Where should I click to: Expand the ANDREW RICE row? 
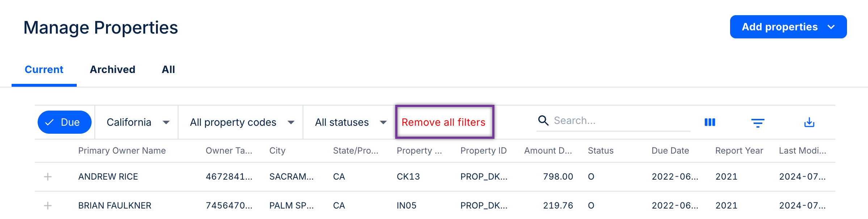48,177
